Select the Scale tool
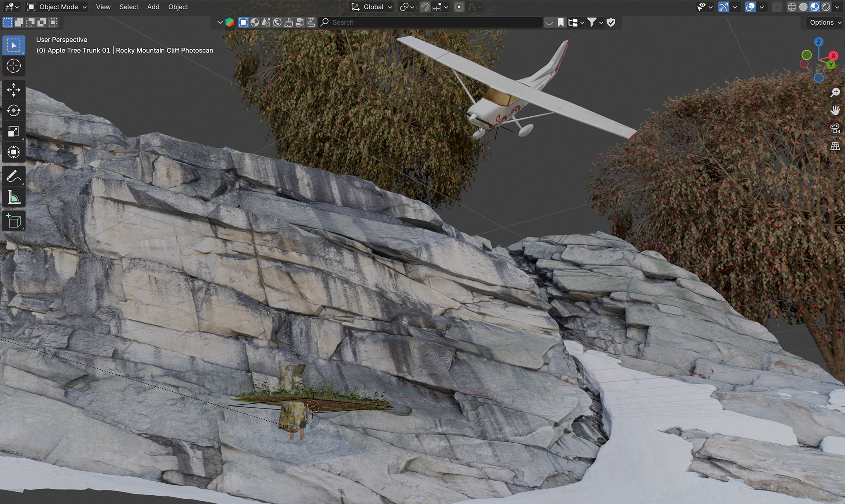Image resolution: width=845 pixels, height=504 pixels. pyautogui.click(x=14, y=131)
